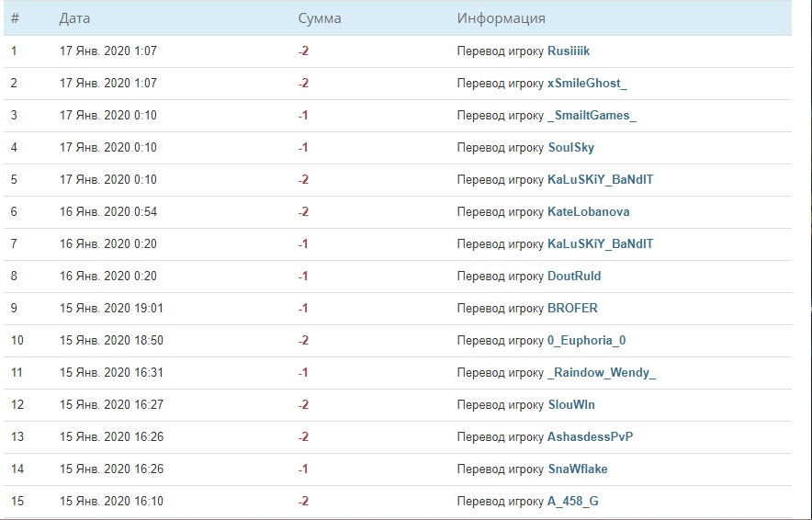Viewport: 812px width, 520px height.
Task: Open player link _Raindow_Wendy_
Action: point(602,372)
